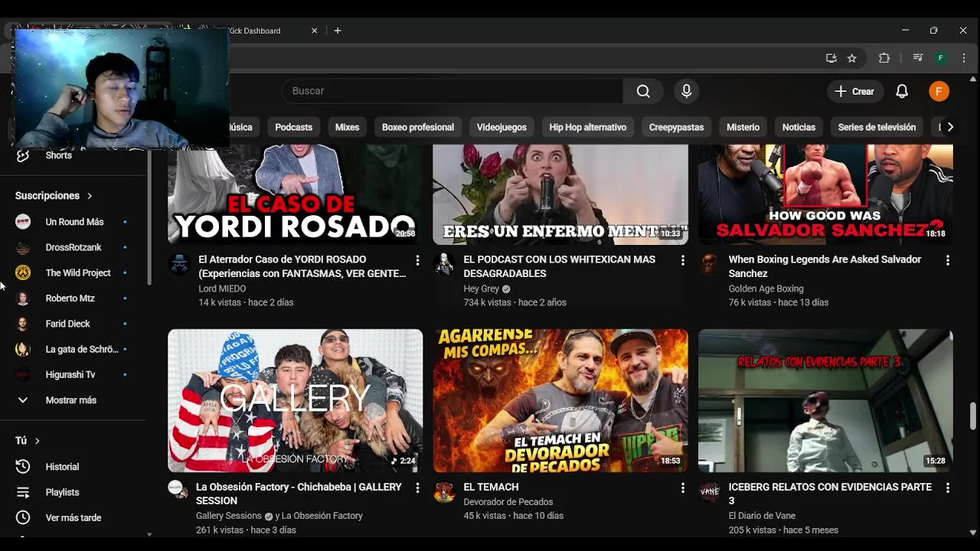Play the Gallery Sessions video thumbnail
This screenshot has height=551, width=980.
pyautogui.click(x=295, y=400)
